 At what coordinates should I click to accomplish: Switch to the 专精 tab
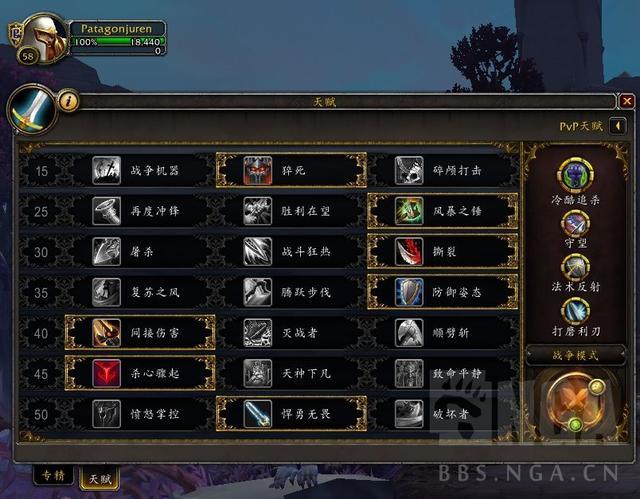click(x=53, y=475)
